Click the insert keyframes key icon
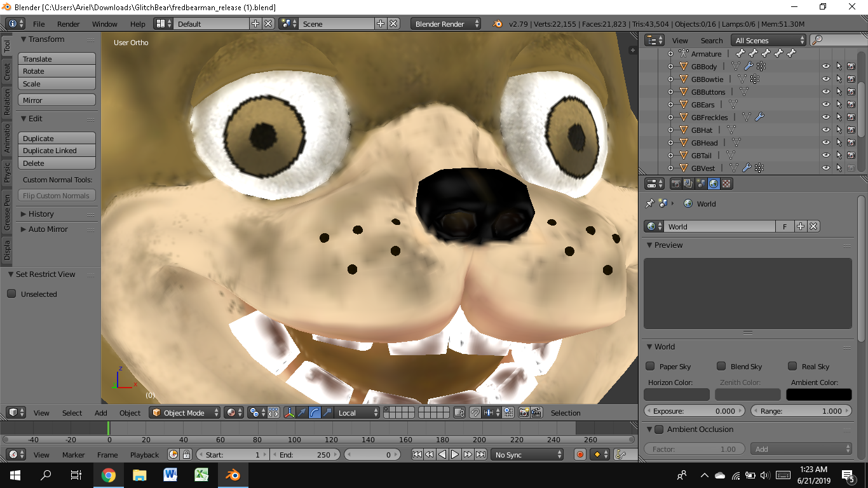 click(x=621, y=454)
